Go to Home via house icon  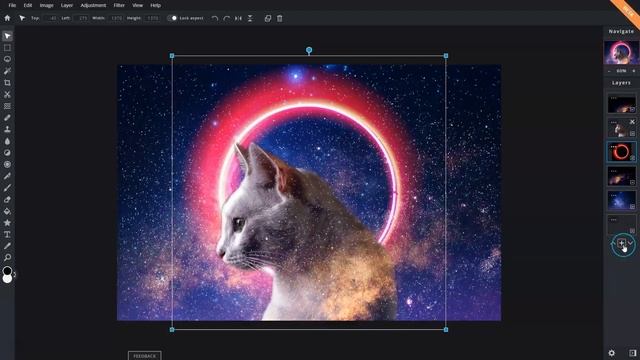(7, 18)
